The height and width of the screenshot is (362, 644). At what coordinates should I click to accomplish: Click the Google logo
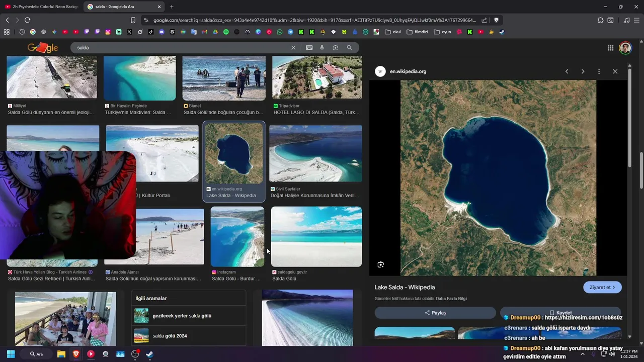pyautogui.click(x=43, y=48)
